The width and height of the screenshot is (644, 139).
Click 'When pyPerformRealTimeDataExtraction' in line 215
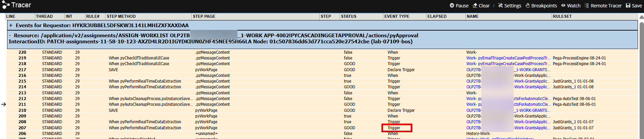145,81
